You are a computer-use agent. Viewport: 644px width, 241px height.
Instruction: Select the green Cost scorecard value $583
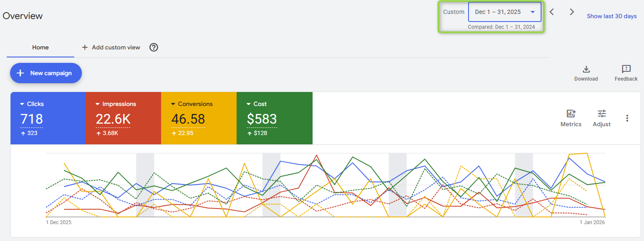point(262,119)
